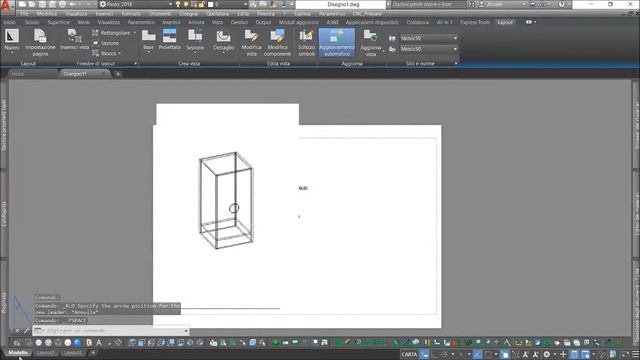This screenshot has width=640, height=360.
Task: Expand the Stili e norme panel arrow
Action: click(x=456, y=64)
